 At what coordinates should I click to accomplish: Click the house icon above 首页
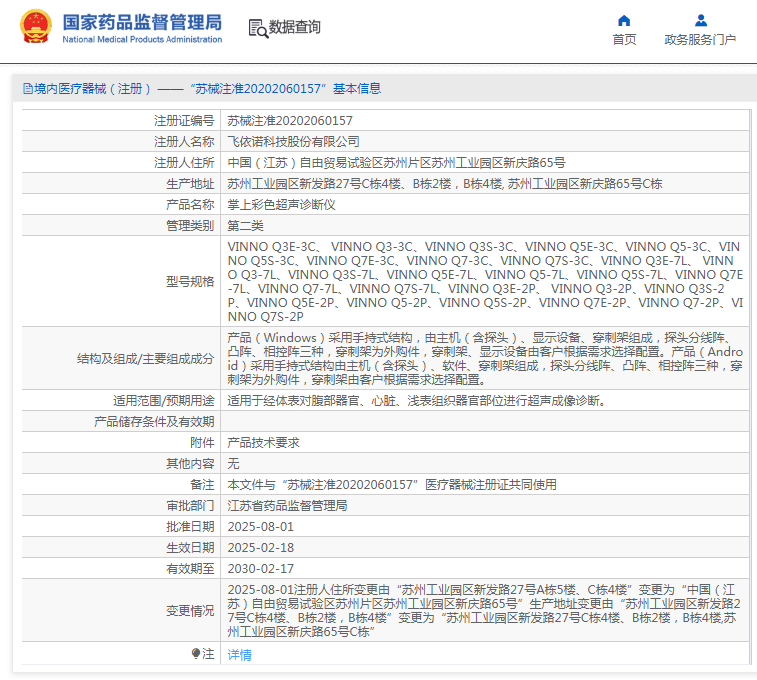click(624, 20)
